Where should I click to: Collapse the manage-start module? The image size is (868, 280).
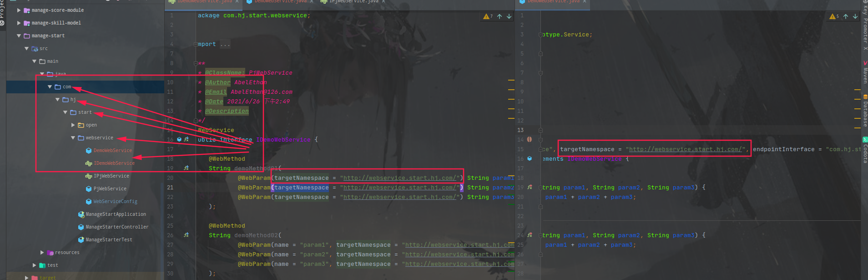click(x=19, y=36)
